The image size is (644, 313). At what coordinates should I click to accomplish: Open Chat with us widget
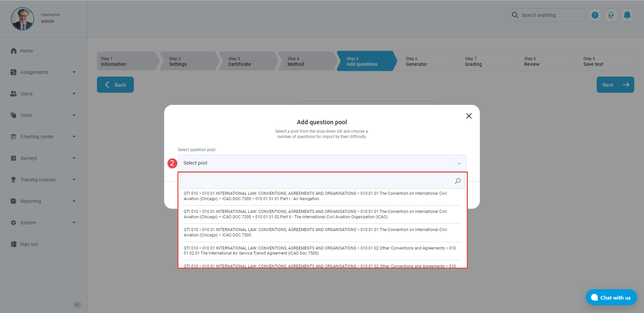coord(611,298)
